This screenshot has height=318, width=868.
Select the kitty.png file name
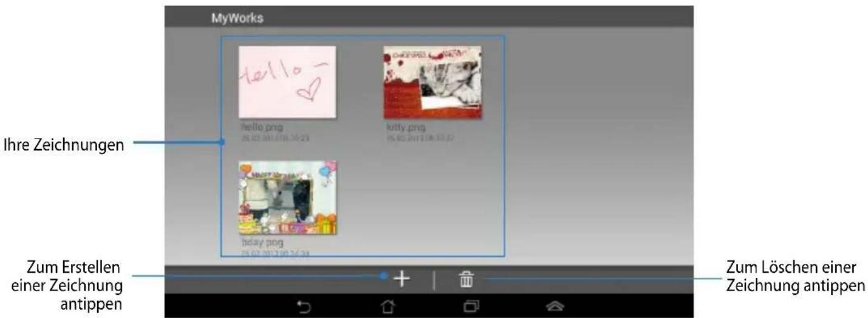pyautogui.click(x=406, y=128)
